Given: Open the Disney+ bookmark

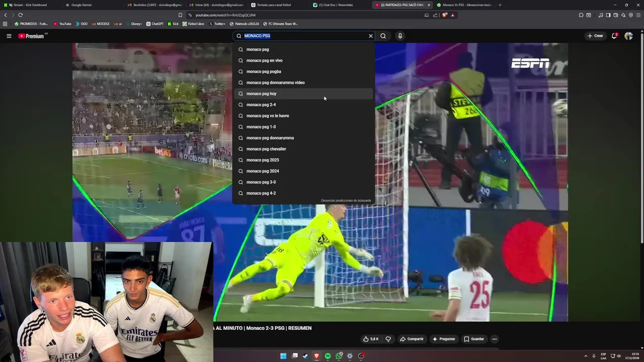Looking at the screenshot, I should coord(134,24).
